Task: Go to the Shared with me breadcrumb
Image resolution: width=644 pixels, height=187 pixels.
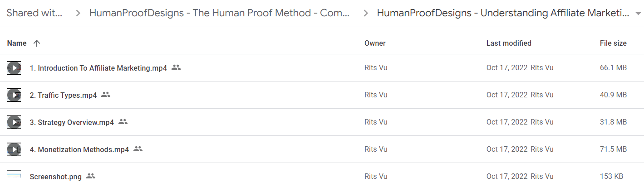Action: click(x=34, y=13)
